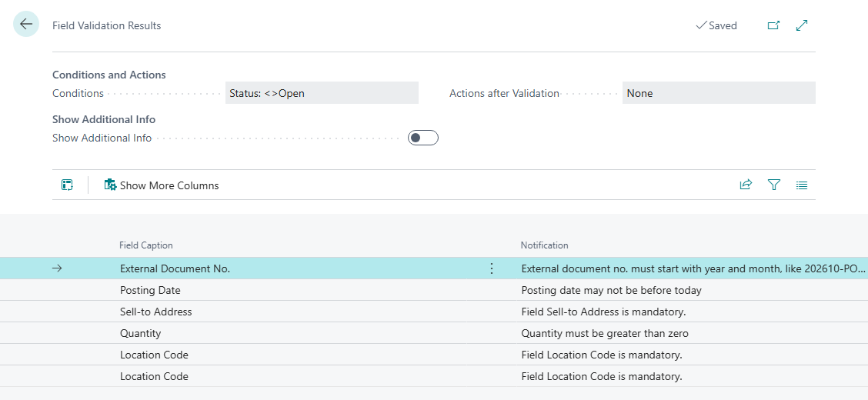Viewport: 868px width, 400px height.
Task: Click the External document no. notification text
Action: click(x=693, y=269)
